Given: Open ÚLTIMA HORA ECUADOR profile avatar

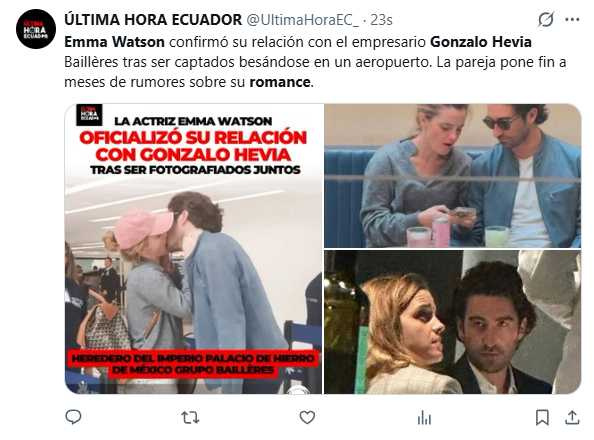Looking at the screenshot, I should (36, 29).
